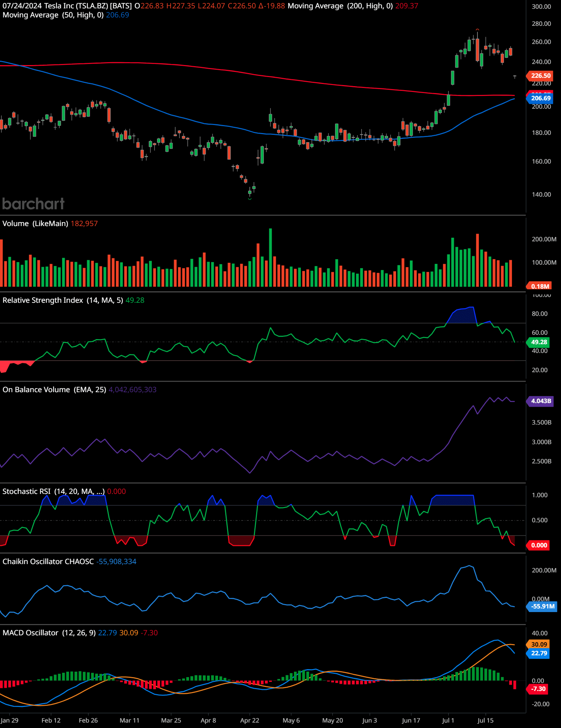Click the May 20 date label

(332, 720)
